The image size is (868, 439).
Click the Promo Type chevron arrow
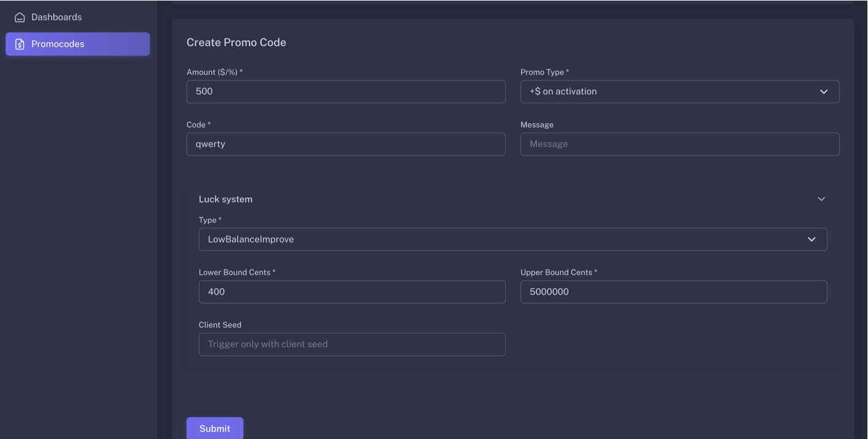coord(824,92)
